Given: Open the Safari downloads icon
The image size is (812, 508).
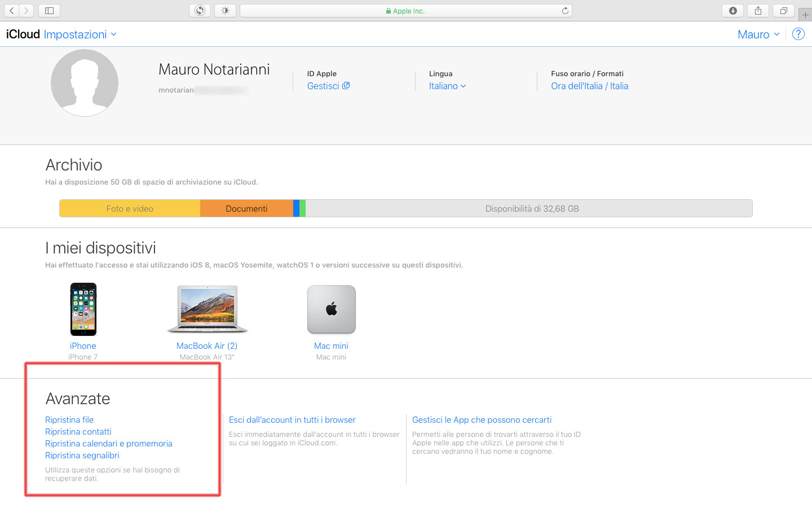Looking at the screenshot, I should point(732,11).
